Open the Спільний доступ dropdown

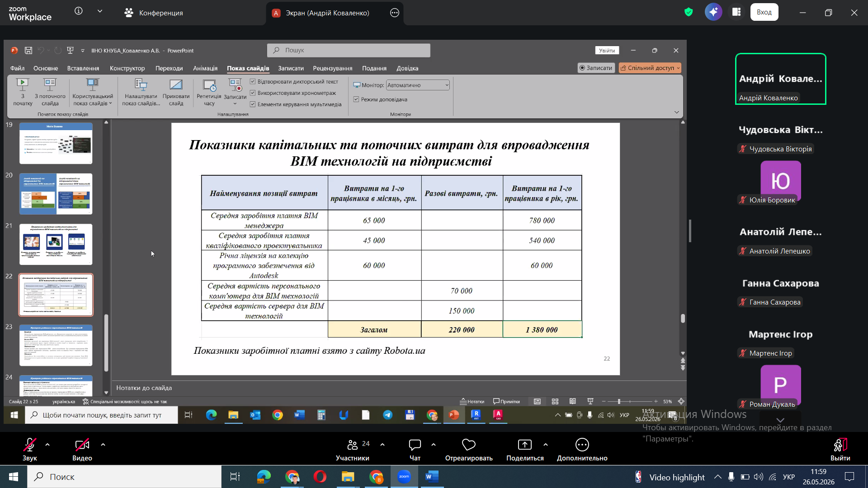pos(650,68)
